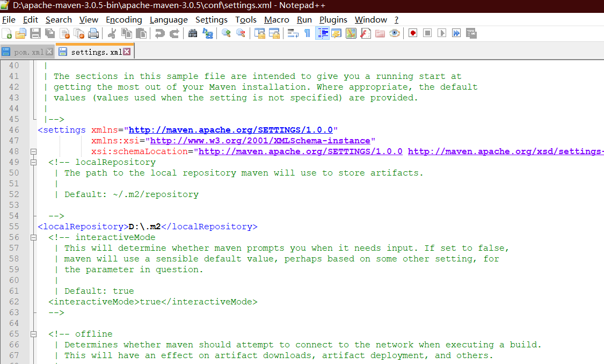Toggle synchronize horizontal scrolling icon

274,33
